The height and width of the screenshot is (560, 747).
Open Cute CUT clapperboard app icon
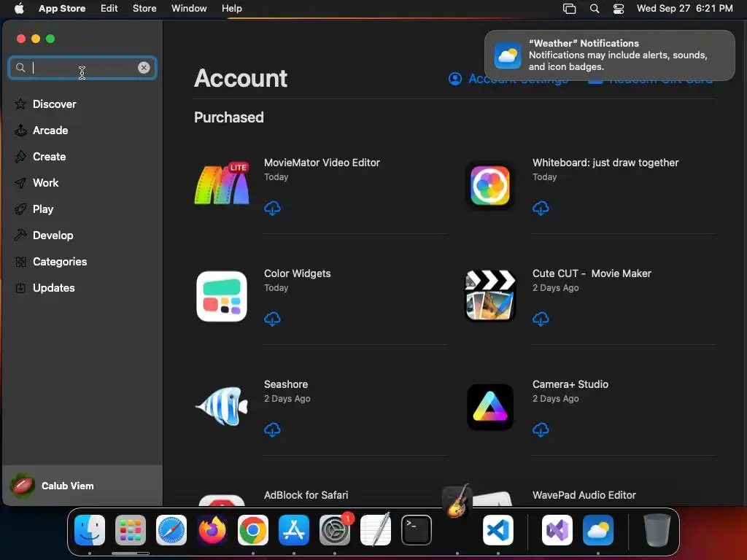[489, 296]
